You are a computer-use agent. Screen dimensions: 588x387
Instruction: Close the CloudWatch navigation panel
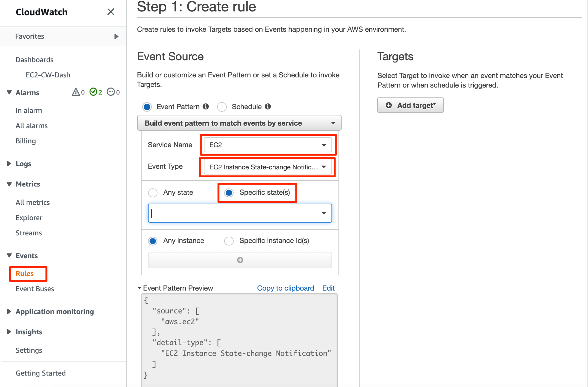pyautogui.click(x=111, y=12)
